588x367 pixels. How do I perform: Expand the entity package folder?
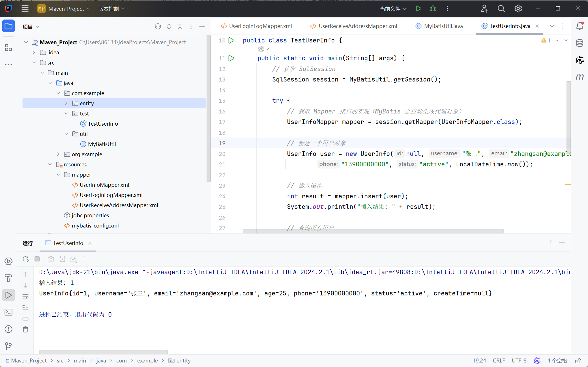click(x=66, y=103)
